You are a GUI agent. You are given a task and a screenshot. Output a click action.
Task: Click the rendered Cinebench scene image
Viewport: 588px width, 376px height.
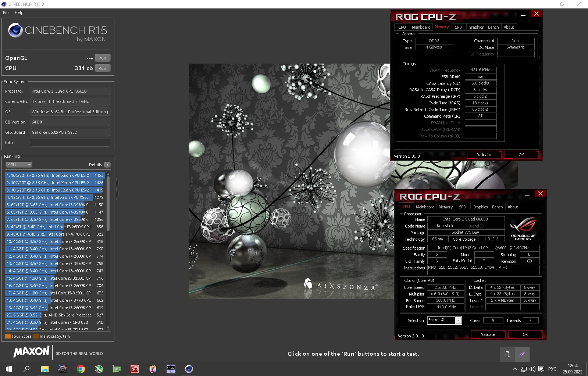pos(291,181)
